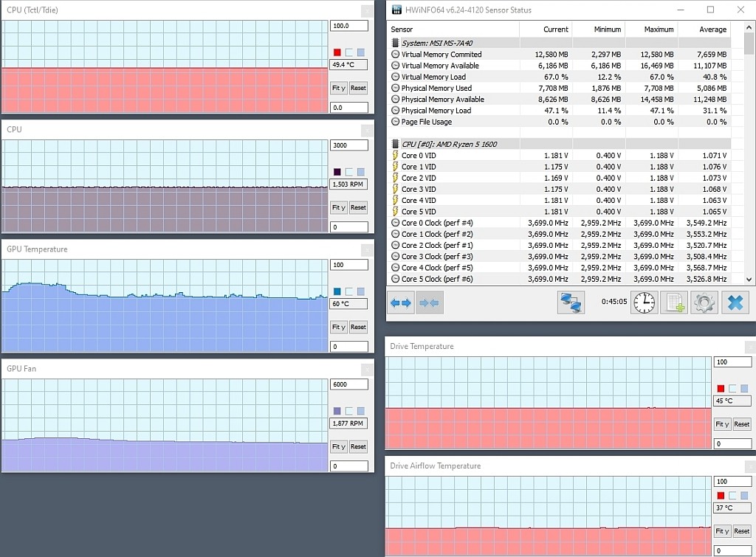Select the Core 4 Clock (perf #5) row

(x=560, y=268)
